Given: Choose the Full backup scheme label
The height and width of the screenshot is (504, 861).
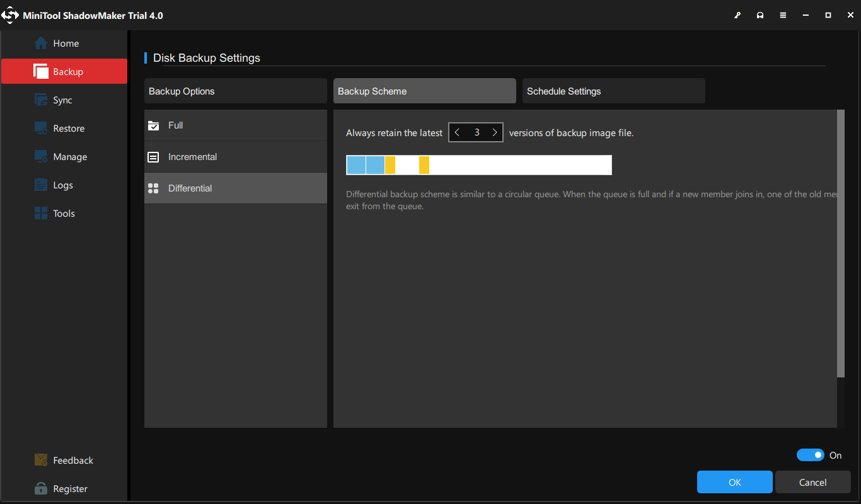Looking at the screenshot, I should point(175,125).
